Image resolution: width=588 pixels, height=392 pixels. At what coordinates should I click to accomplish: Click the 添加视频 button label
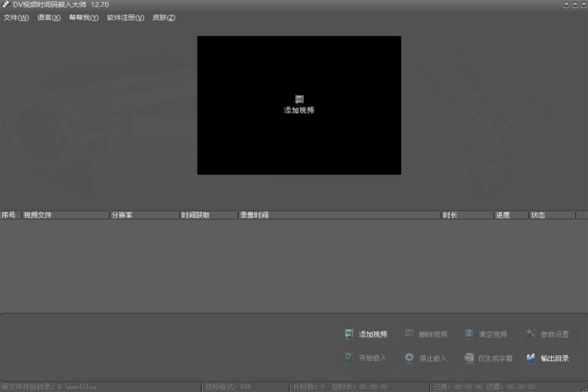(373, 335)
